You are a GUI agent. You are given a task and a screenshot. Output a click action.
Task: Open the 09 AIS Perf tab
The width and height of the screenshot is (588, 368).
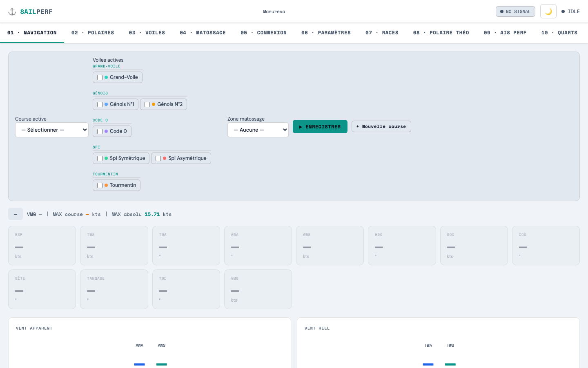pyautogui.click(x=505, y=33)
